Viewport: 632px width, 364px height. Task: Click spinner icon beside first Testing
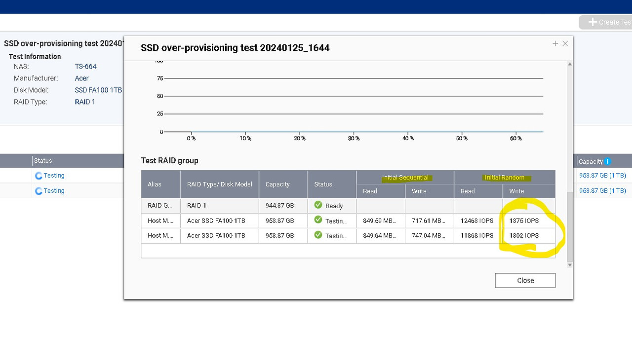click(x=39, y=176)
